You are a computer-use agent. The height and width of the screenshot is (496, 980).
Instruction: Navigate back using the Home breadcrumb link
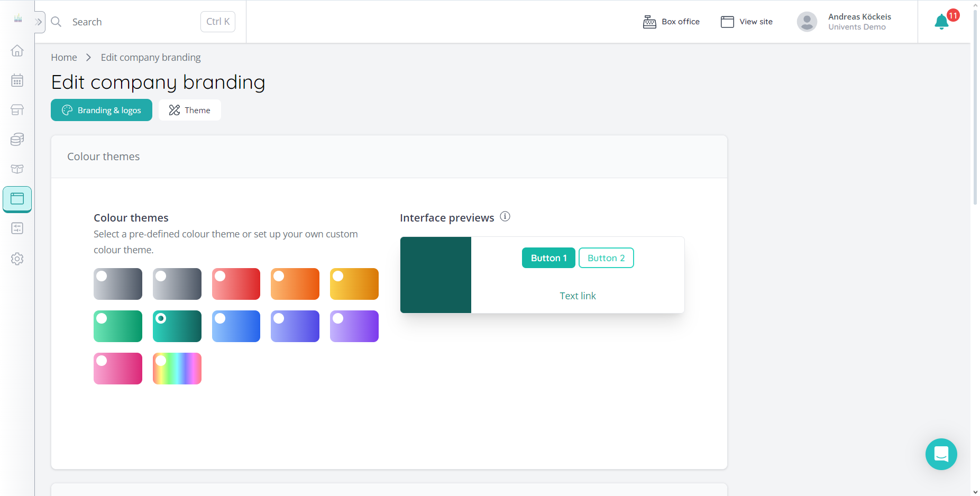tap(63, 57)
